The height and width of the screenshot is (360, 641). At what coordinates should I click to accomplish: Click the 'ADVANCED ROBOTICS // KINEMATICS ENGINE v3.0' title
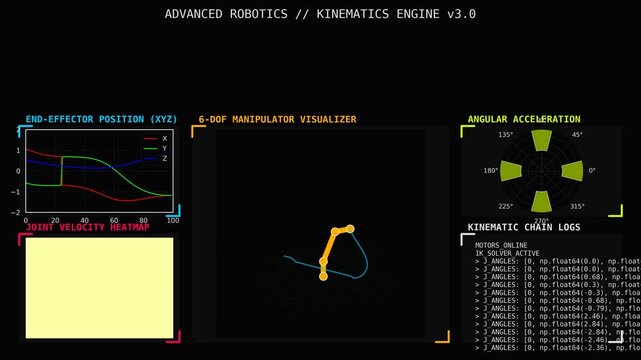point(320,14)
